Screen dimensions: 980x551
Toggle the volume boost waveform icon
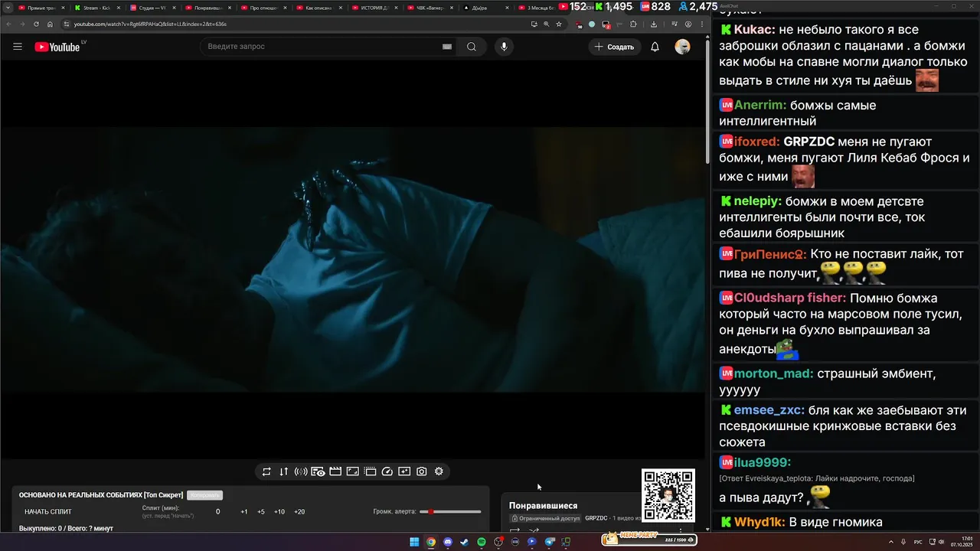click(x=301, y=471)
